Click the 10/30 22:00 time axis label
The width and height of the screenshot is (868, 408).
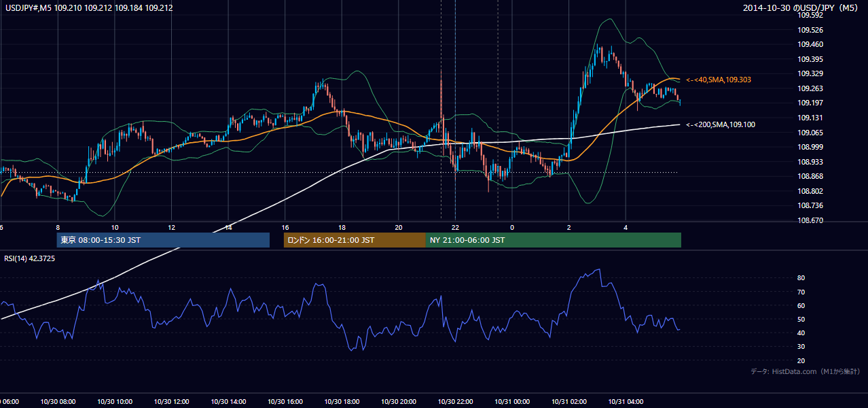(455, 402)
